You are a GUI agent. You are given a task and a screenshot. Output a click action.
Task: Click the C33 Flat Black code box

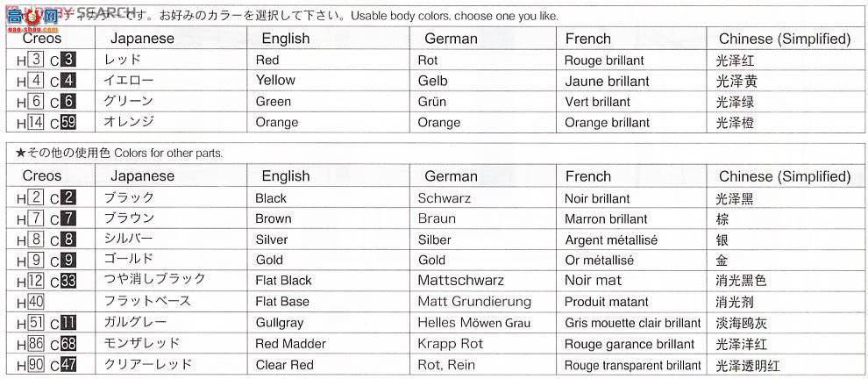tap(68, 281)
